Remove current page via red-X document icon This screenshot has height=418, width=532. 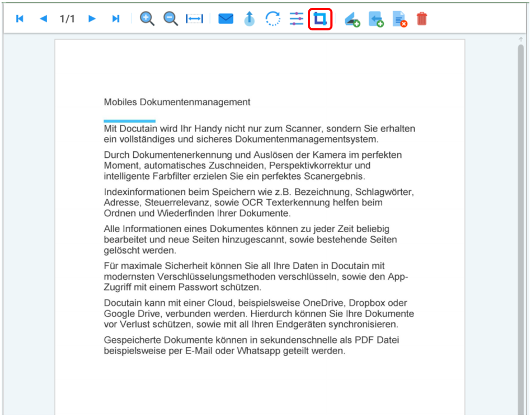pos(400,19)
